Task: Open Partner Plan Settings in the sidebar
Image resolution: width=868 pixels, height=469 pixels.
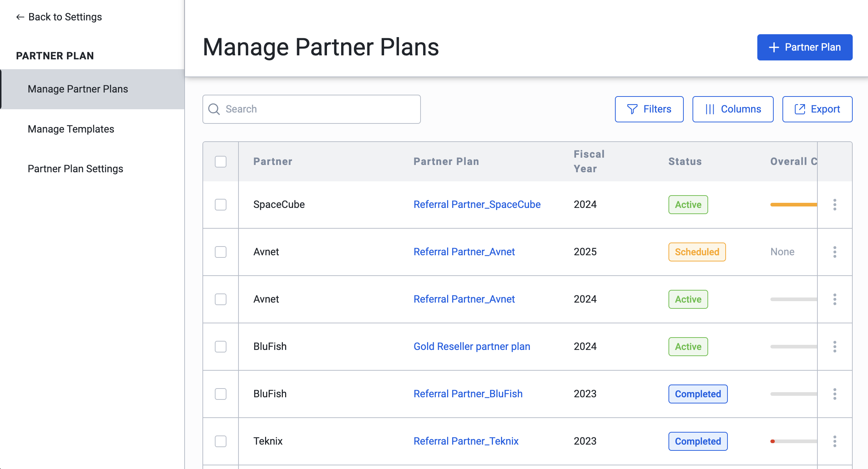Action: (x=75, y=169)
